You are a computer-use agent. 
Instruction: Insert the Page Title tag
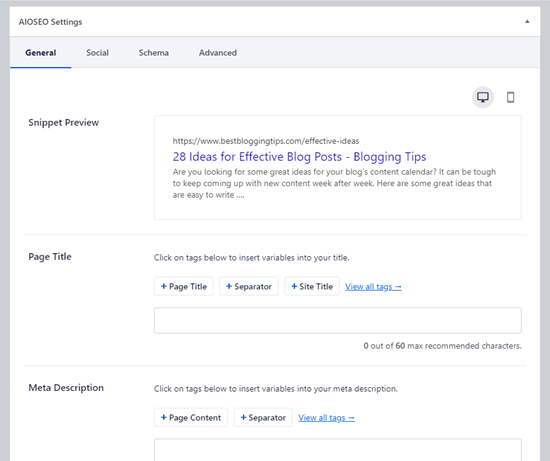pyautogui.click(x=184, y=286)
